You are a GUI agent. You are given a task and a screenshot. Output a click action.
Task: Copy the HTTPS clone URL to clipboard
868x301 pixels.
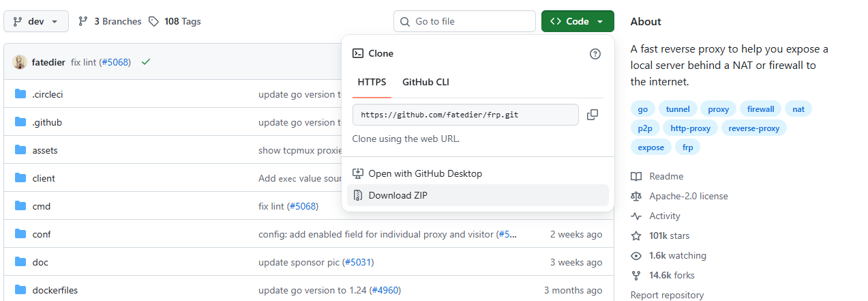pyautogui.click(x=592, y=115)
